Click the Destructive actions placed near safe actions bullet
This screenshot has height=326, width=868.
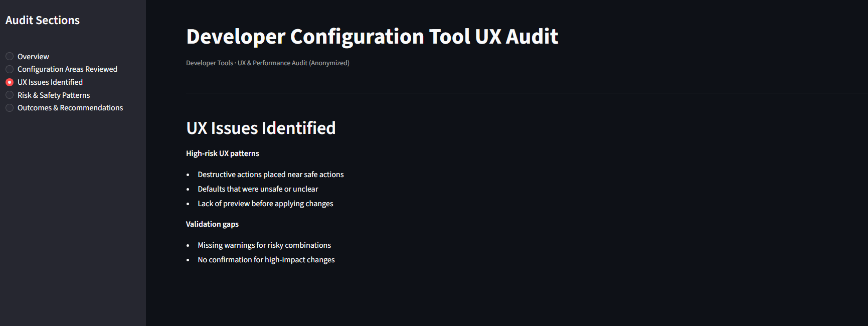point(270,175)
